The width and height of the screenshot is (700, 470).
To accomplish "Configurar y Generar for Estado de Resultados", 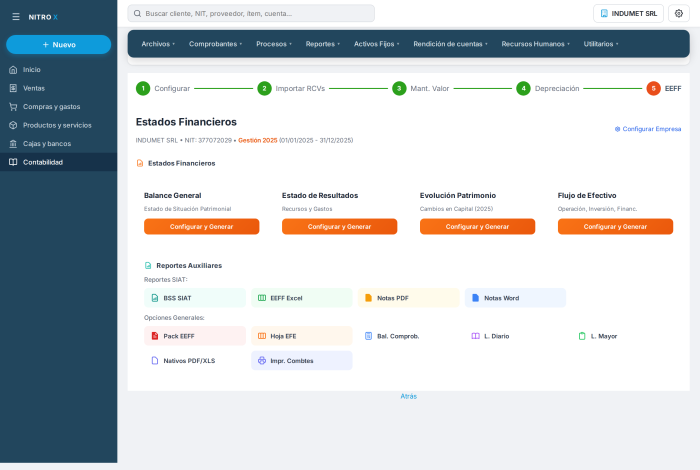I will pos(339,227).
